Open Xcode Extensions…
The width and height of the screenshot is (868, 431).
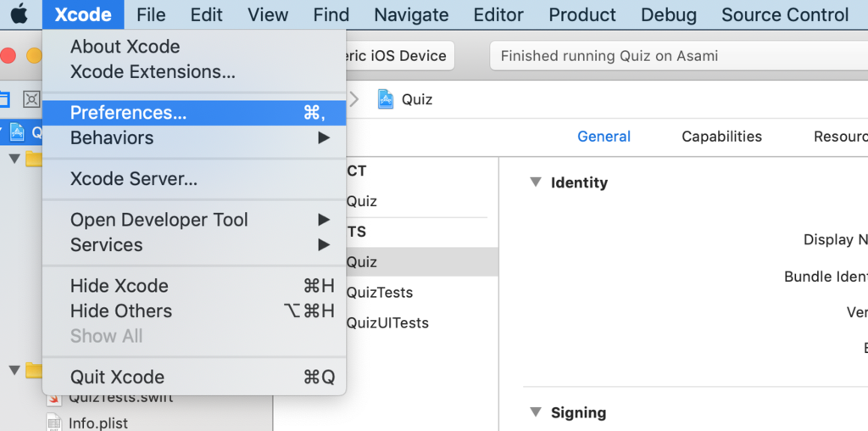tap(194, 72)
